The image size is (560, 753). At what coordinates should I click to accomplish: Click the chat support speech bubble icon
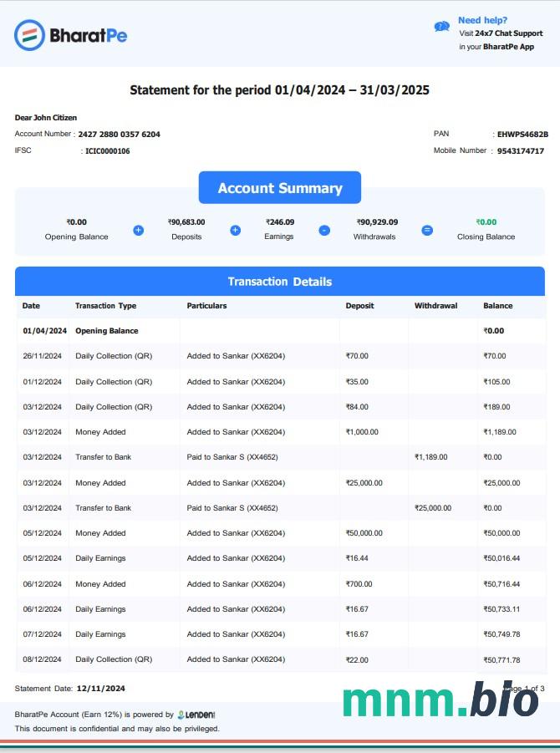tap(442, 27)
